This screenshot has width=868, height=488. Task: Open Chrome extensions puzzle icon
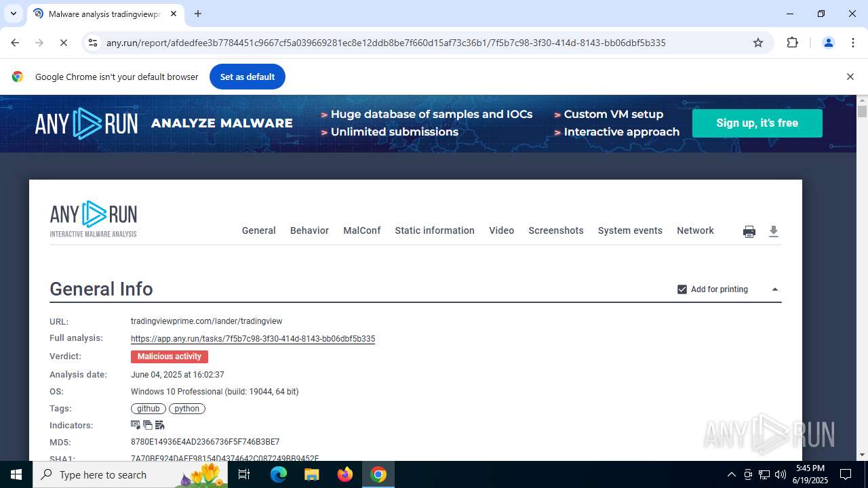click(x=792, y=43)
